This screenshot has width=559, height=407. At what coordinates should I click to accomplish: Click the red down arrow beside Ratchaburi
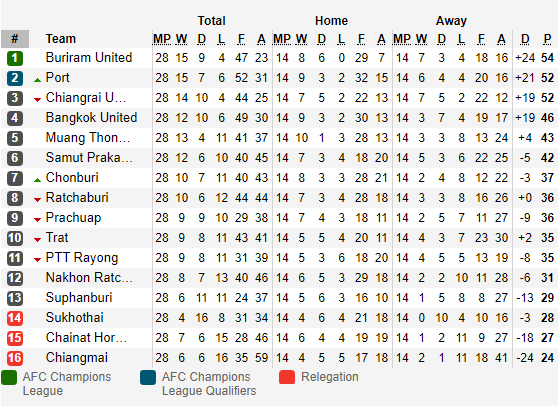point(37,200)
